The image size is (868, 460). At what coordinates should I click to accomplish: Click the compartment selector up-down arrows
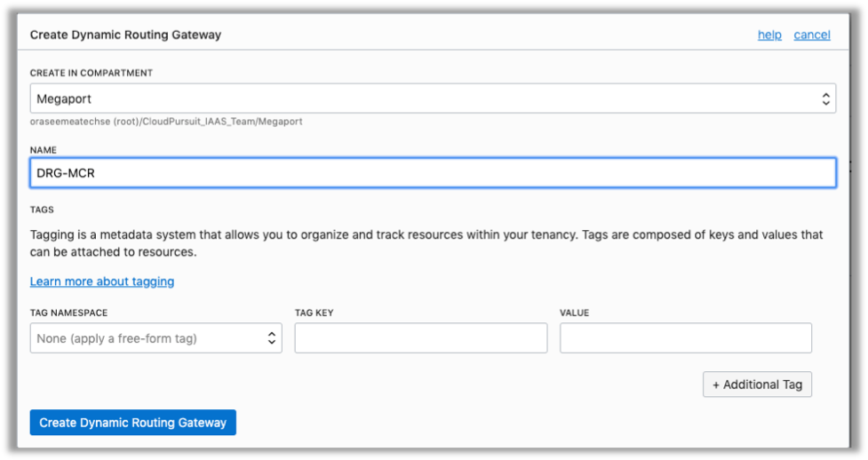(x=825, y=99)
